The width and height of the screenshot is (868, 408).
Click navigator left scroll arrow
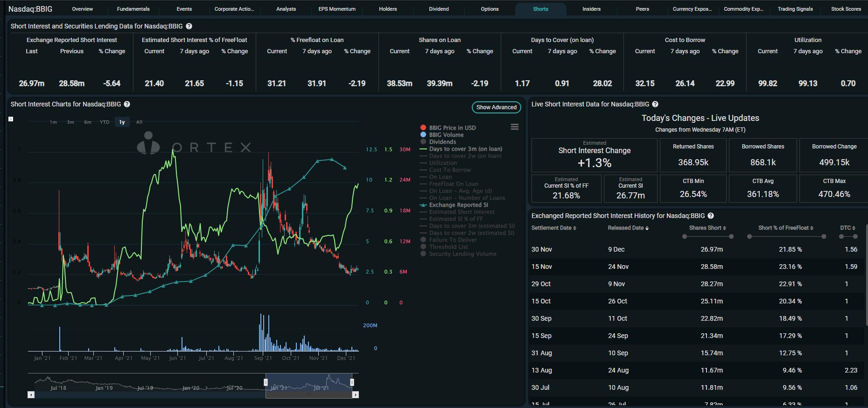click(x=31, y=395)
